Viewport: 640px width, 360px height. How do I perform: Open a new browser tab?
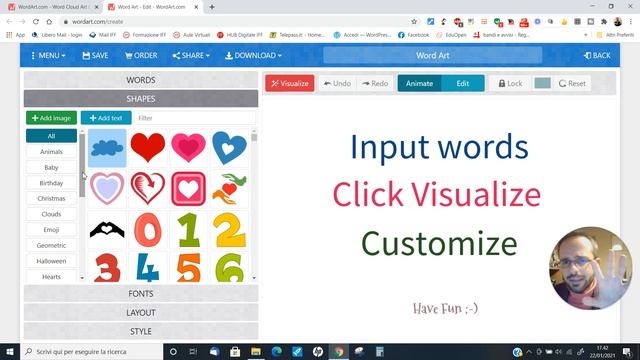pyautogui.click(x=212, y=7)
